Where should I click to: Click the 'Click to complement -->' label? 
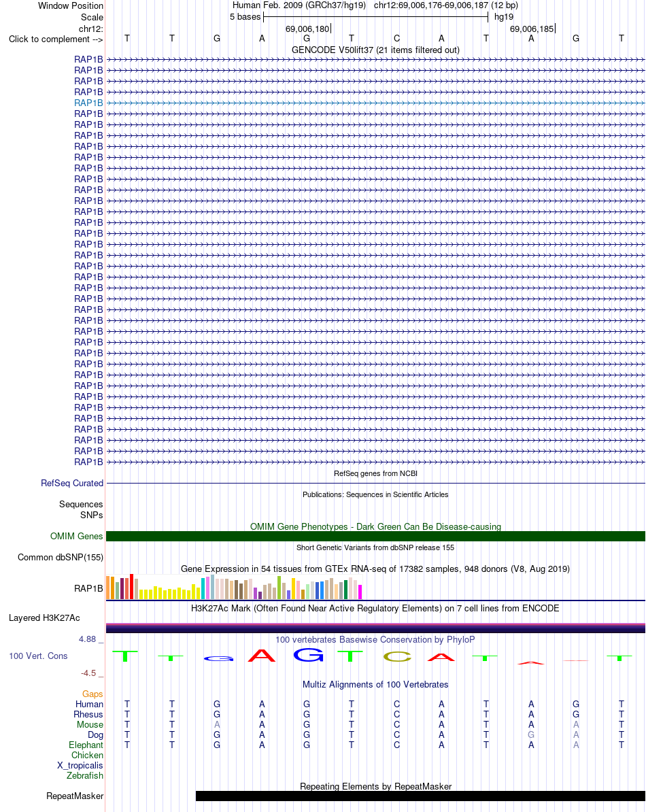pos(55,39)
